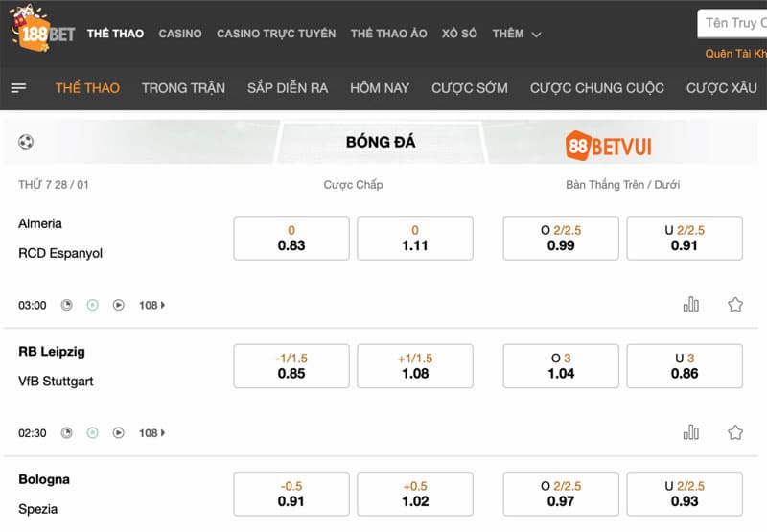
Task: Open clock icon for RB Leipzig match
Action: point(66,432)
